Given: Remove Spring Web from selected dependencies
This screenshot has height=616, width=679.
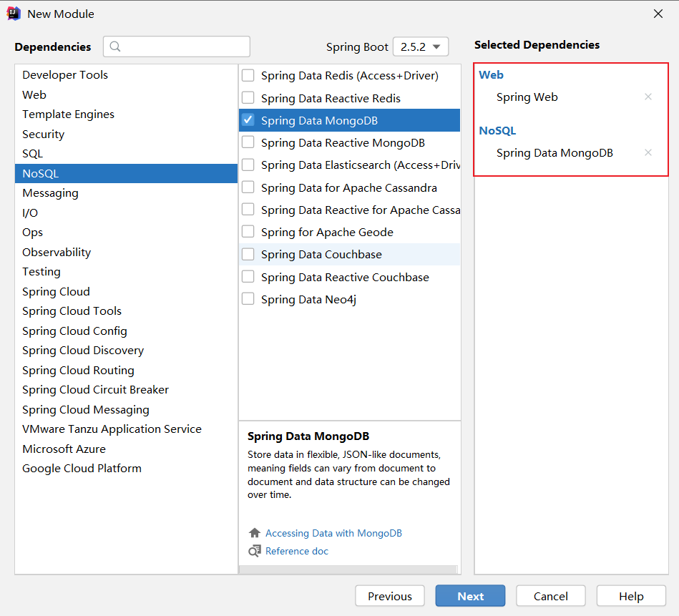Looking at the screenshot, I should click(648, 97).
